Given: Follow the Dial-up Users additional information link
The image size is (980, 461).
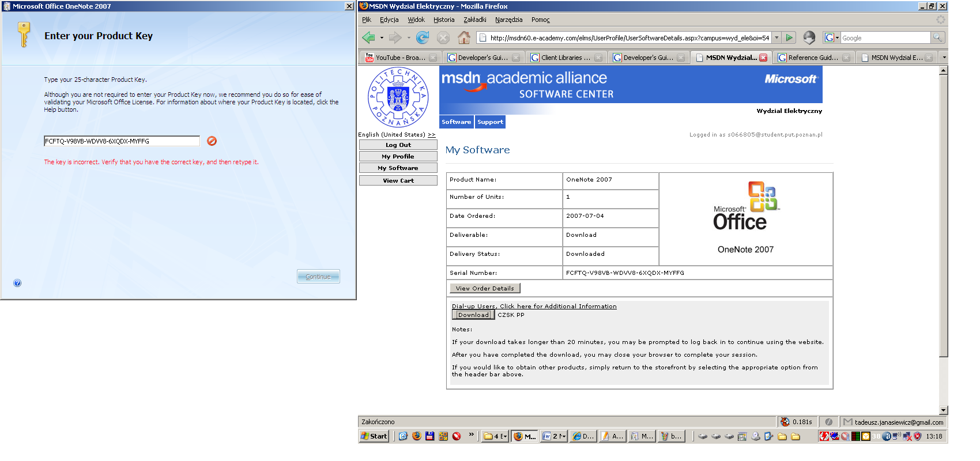Looking at the screenshot, I should (x=534, y=306).
